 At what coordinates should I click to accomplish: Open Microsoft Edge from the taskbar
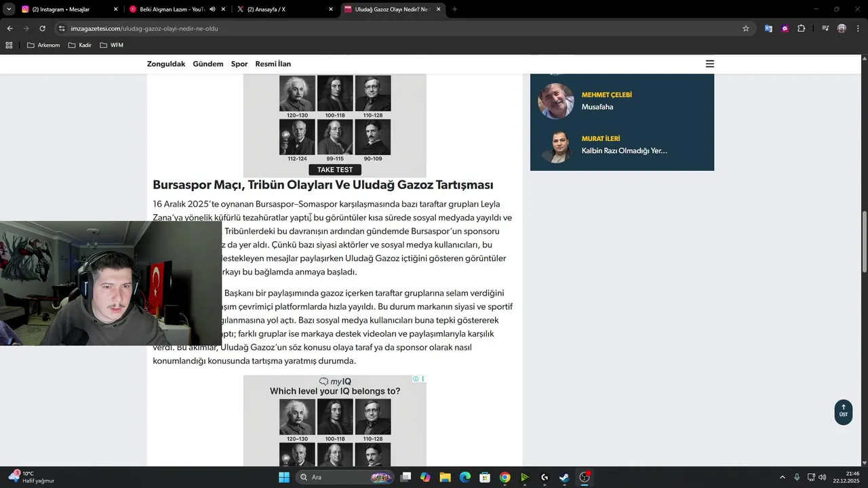tap(465, 477)
